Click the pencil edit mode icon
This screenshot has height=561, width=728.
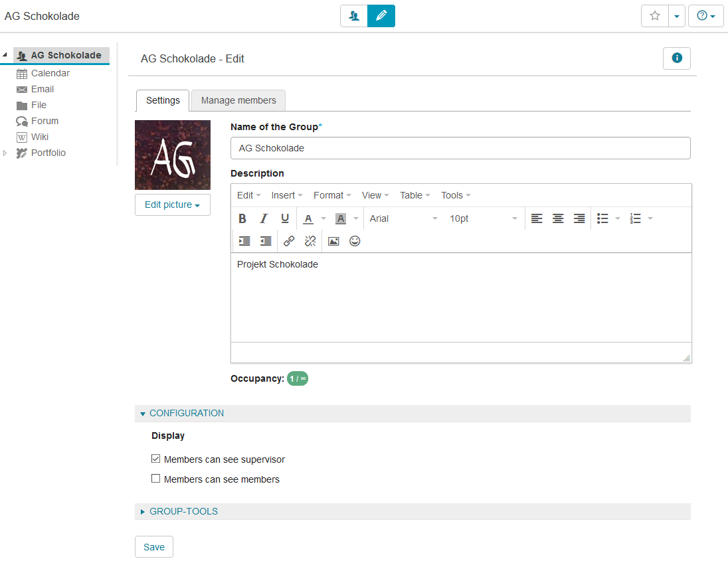pyautogui.click(x=381, y=16)
